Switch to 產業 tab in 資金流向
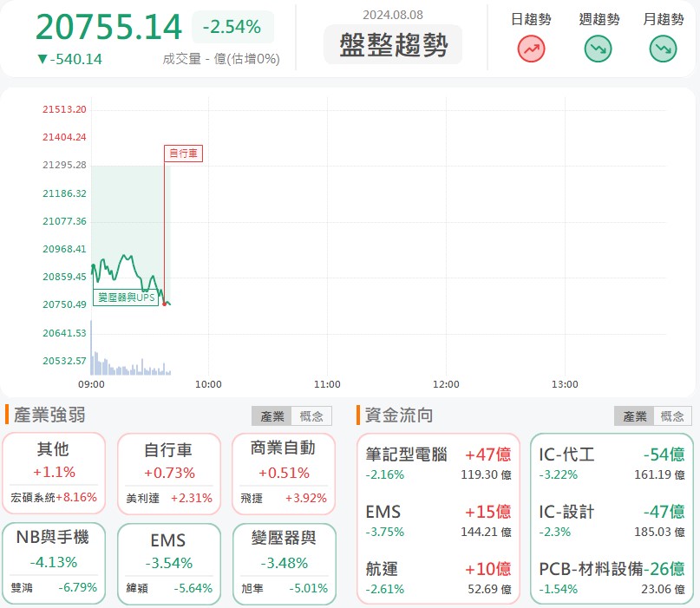Screen dimensions: 700x608 click(x=635, y=416)
